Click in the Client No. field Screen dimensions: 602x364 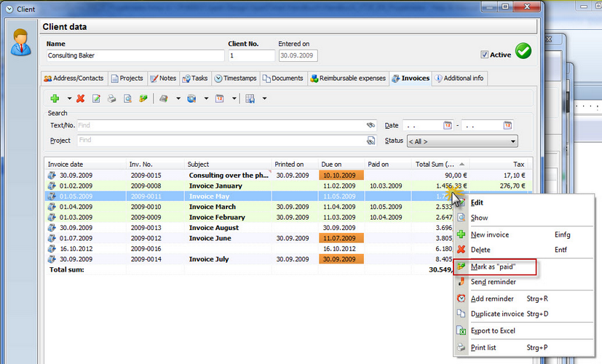(x=252, y=55)
